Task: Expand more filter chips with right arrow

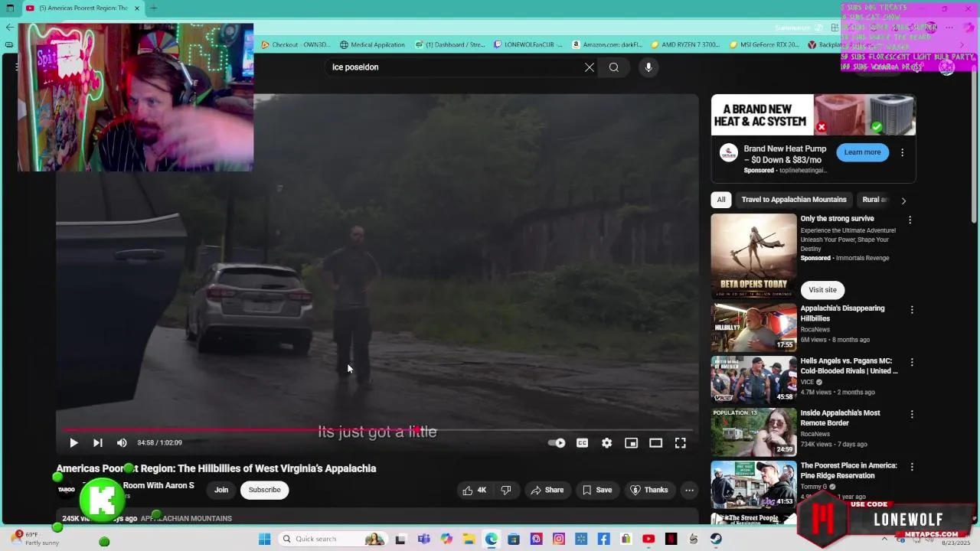Action: tap(903, 201)
